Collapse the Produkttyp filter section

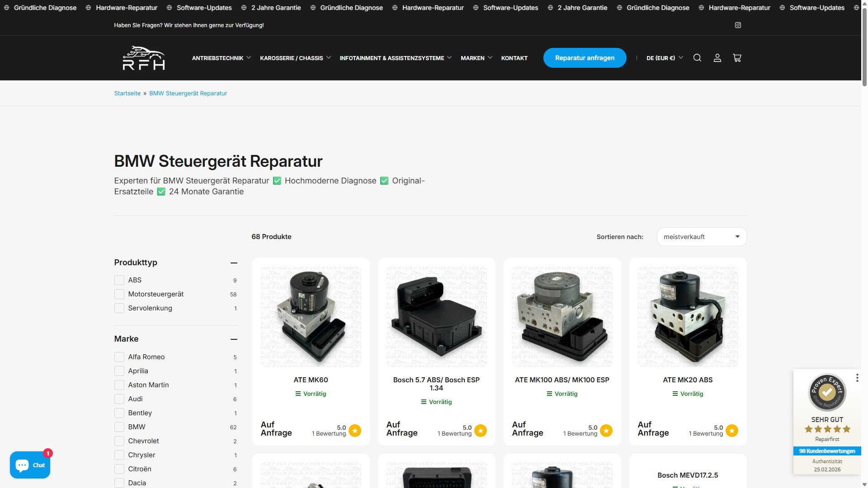[234, 263]
